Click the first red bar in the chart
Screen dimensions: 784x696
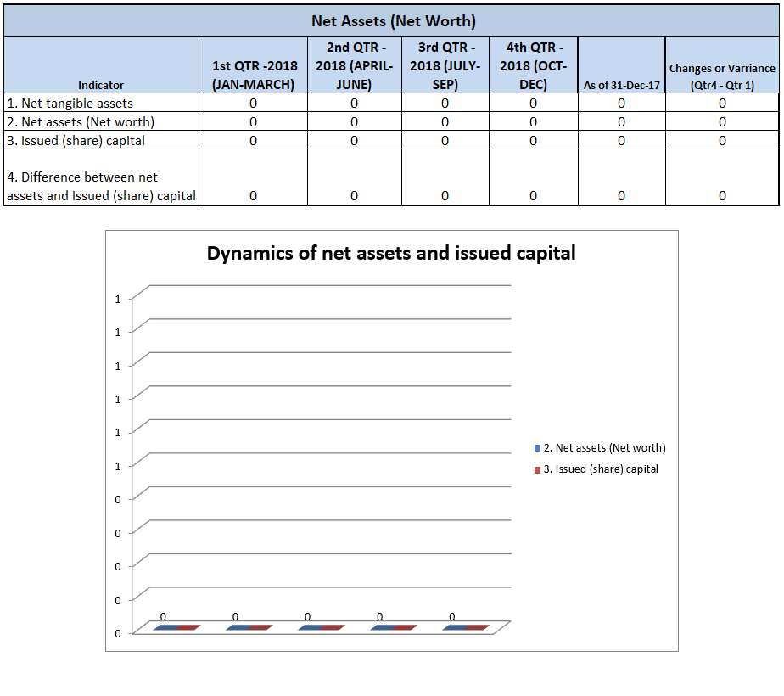pyautogui.click(x=188, y=627)
